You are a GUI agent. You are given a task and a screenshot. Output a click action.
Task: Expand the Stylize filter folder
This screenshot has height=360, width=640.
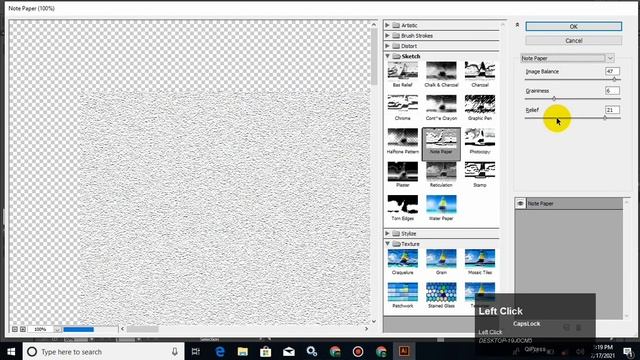(x=387, y=233)
